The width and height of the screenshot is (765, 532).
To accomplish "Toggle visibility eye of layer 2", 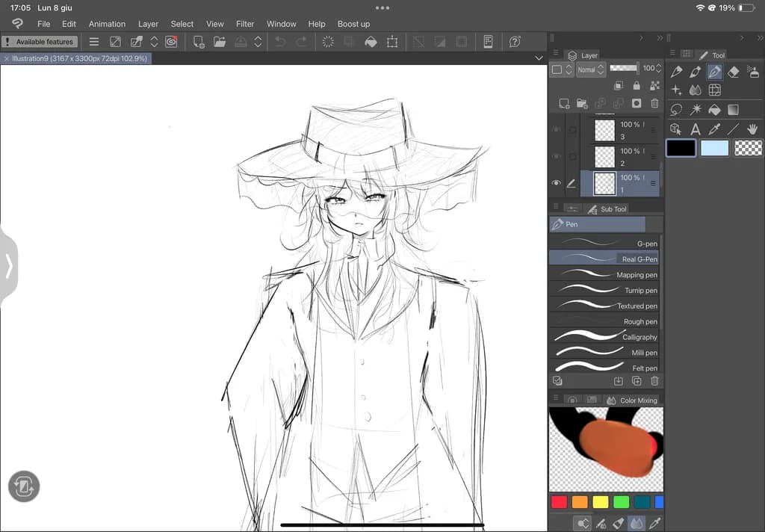I will [x=556, y=157].
